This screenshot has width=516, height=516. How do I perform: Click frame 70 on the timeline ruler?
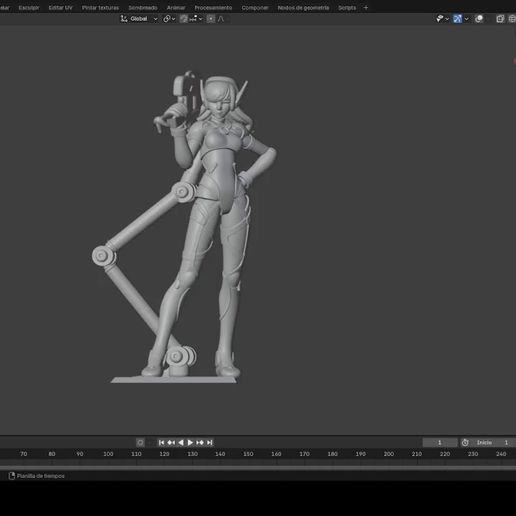click(23, 454)
